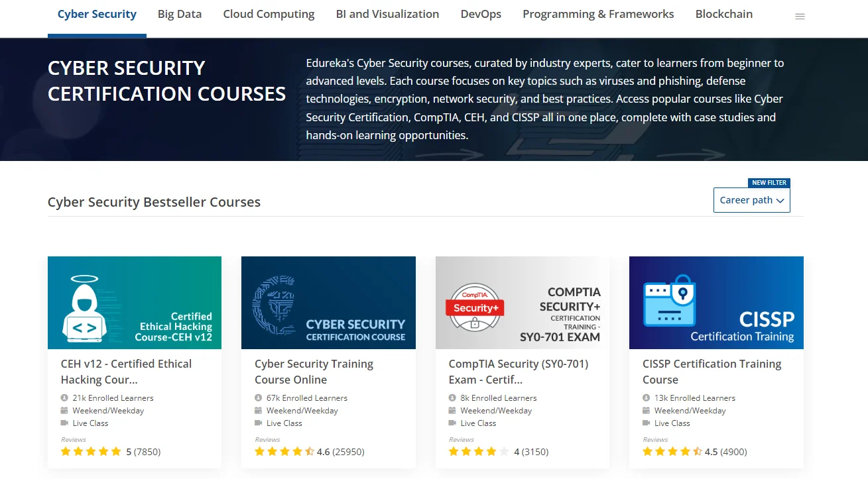Click the Cyber Security Bestseller Courses heading
The width and height of the screenshot is (868, 479).
tap(154, 202)
